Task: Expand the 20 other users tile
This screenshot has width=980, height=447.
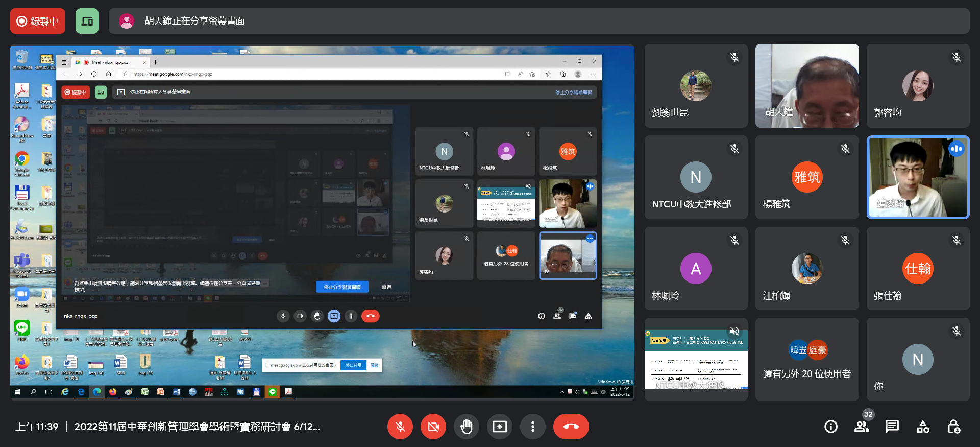Action: [807, 360]
